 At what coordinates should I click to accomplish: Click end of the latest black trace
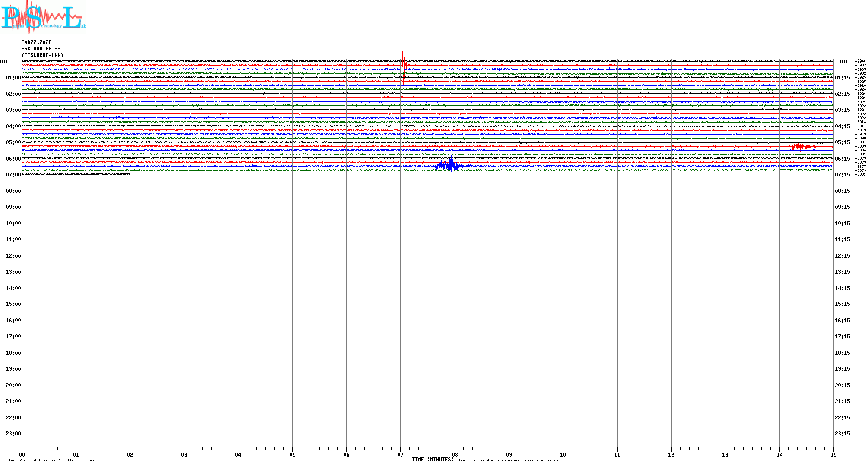click(x=129, y=174)
